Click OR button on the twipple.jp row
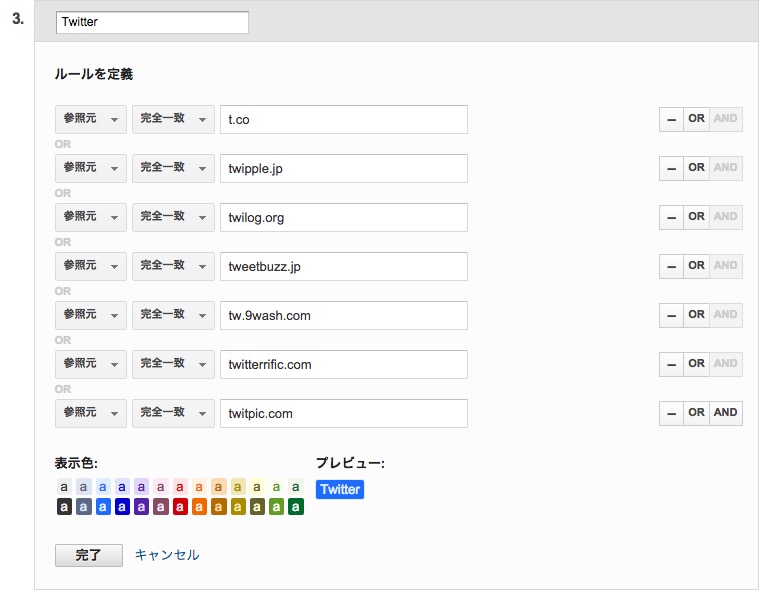Viewport: 765px width, 594px height. [696, 168]
